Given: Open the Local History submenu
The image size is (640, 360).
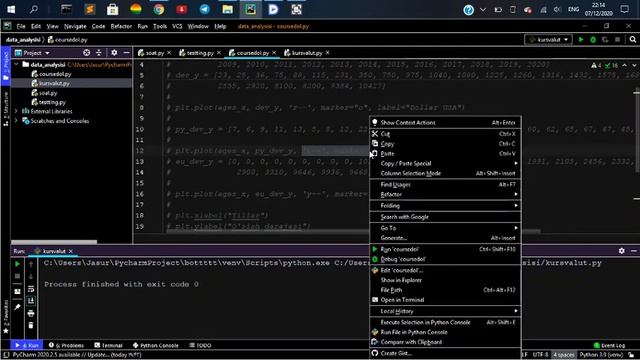Looking at the screenshot, I should point(445,311).
